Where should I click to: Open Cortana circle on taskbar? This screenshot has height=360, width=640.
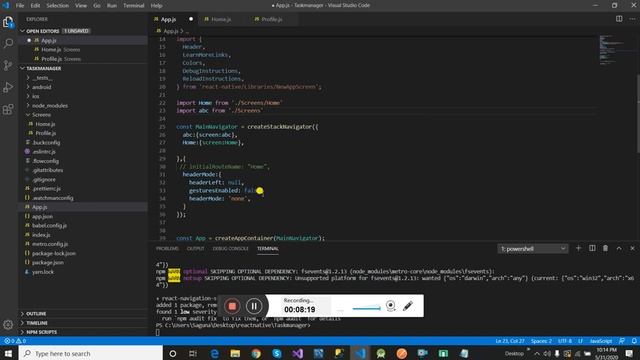pyautogui.click(x=173, y=353)
